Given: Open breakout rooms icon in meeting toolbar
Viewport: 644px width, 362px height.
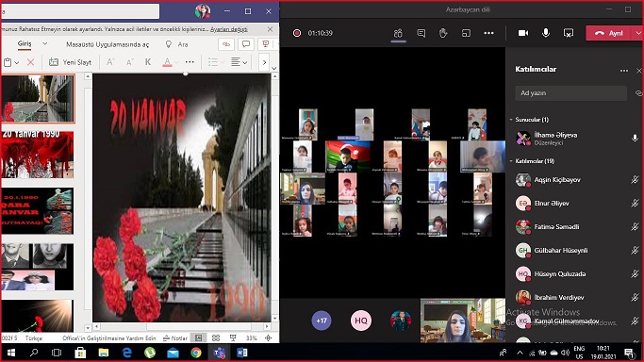Looking at the screenshot, I should (466, 33).
